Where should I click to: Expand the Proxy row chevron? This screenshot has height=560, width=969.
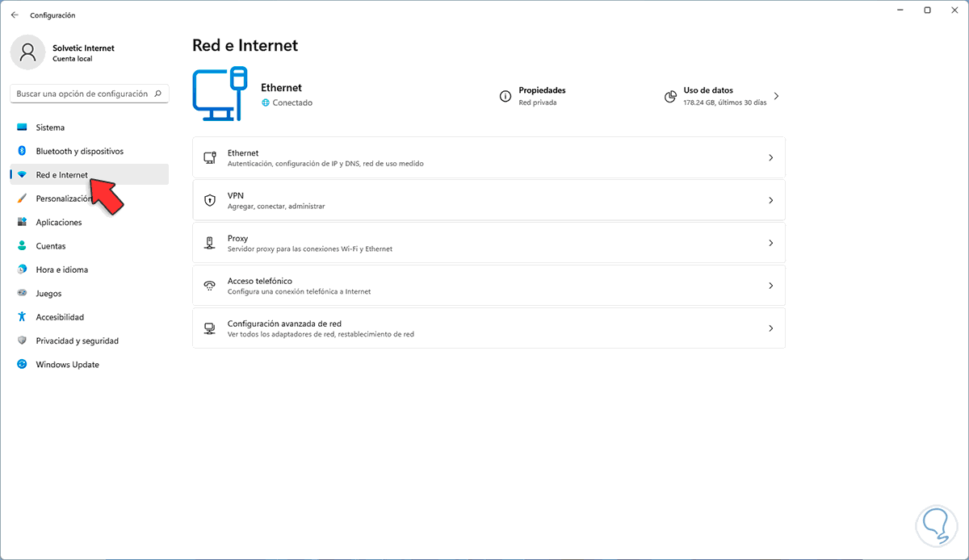770,243
